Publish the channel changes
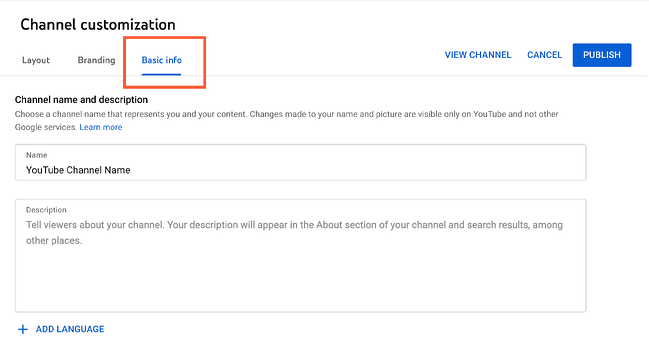The width and height of the screenshot is (649, 360). pos(602,55)
